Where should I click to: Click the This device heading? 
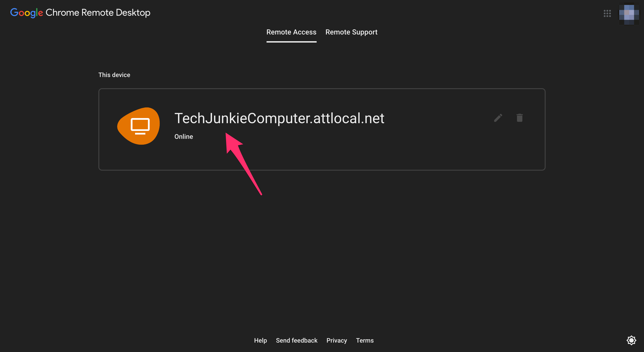(x=114, y=75)
